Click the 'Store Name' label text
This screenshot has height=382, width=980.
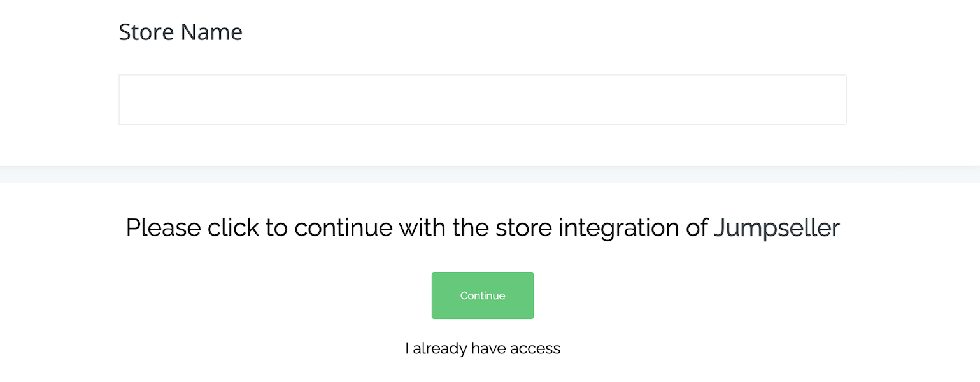(180, 32)
